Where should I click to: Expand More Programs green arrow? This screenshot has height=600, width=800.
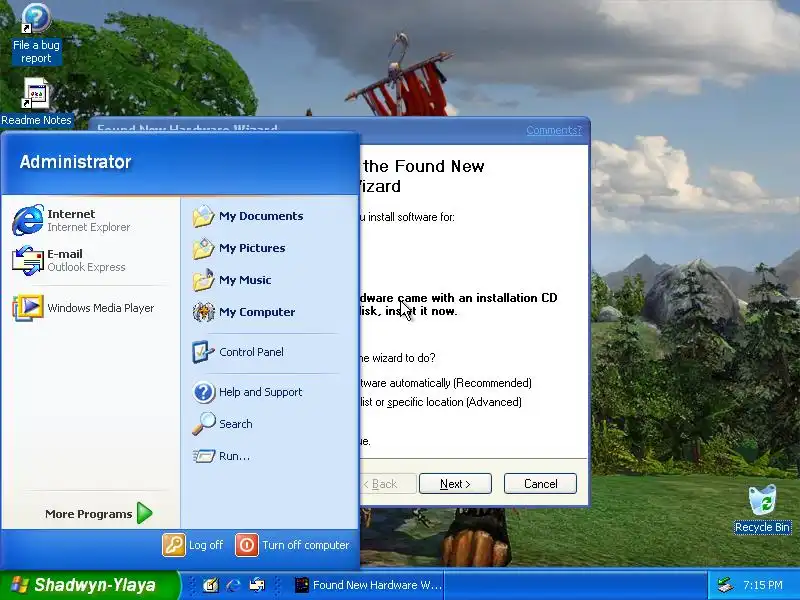pyautogui.click(x=145, y=513)
